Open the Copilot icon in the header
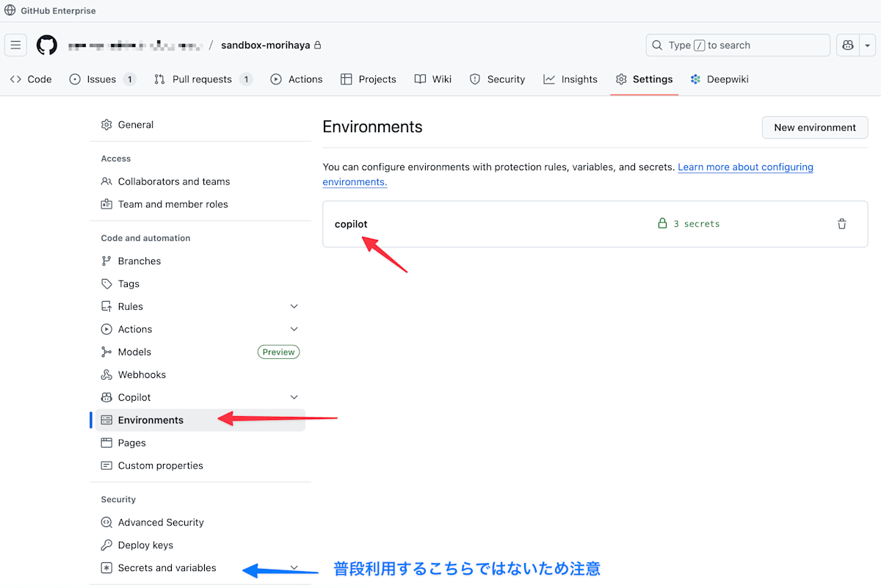The width and height of the screenshot is (881, 588). (x=848, y=45)
